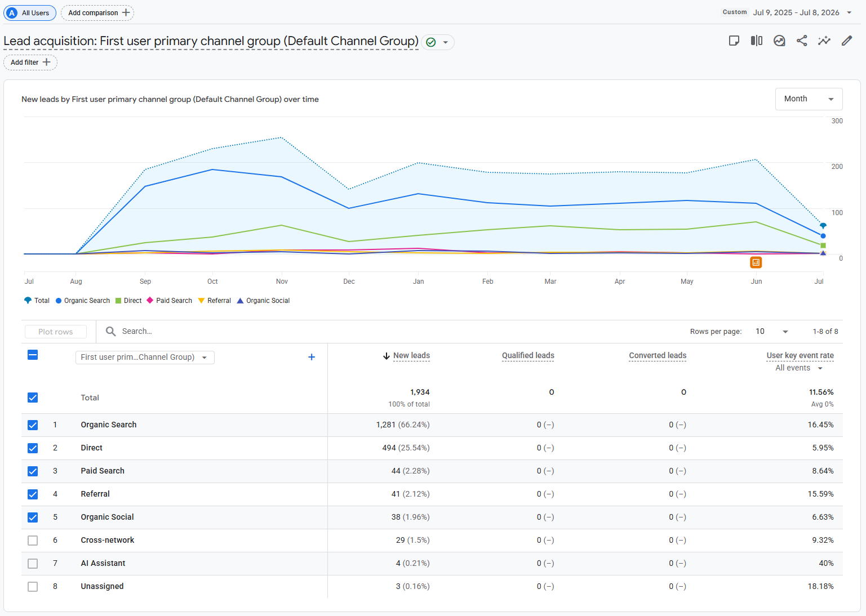Click the plus icon to add a dimension
Screen dimensions: 866x616
point(312,357)
